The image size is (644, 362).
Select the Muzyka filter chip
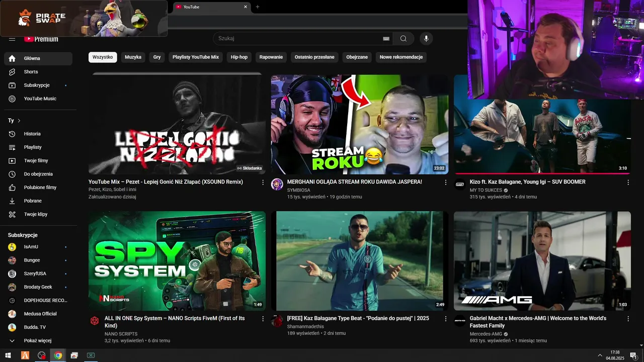click(x=133, y=57)
